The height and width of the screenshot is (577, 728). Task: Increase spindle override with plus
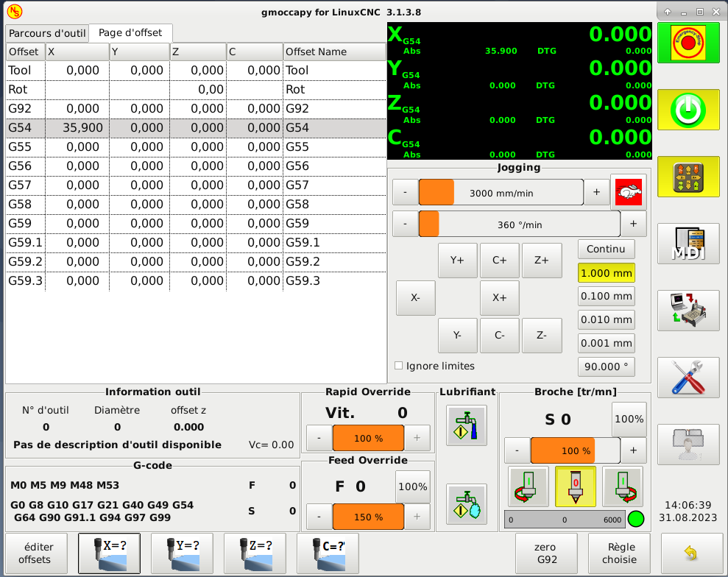633,450
